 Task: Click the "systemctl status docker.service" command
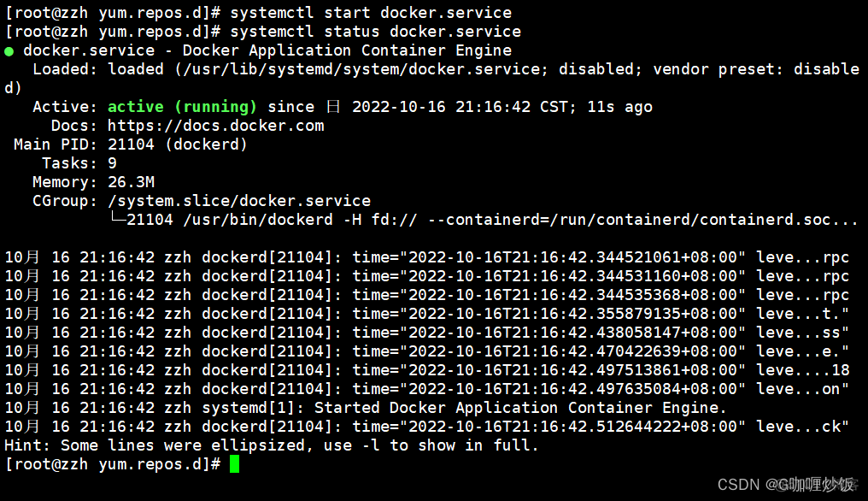pos(375,32)
